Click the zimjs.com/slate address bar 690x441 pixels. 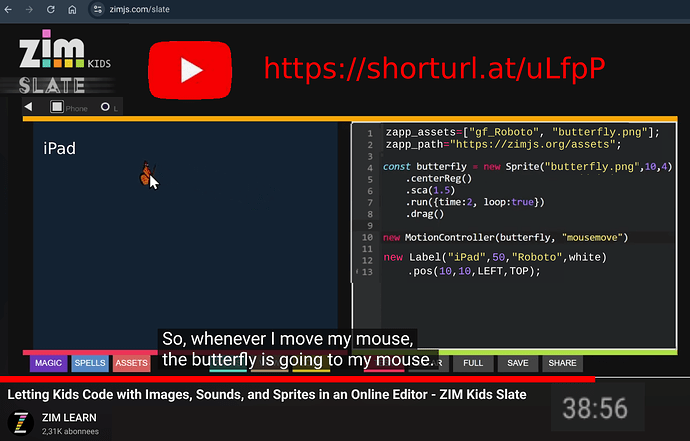[139, 9]
